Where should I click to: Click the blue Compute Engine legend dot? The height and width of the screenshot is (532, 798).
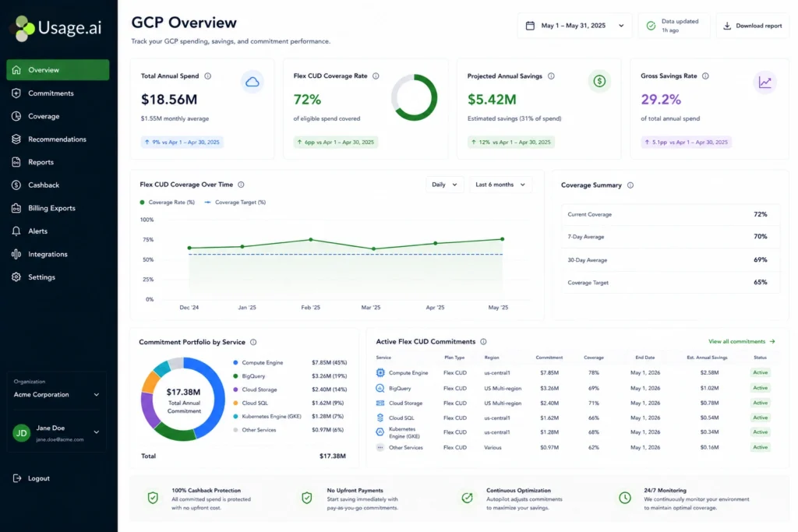[x=235, y=363]
